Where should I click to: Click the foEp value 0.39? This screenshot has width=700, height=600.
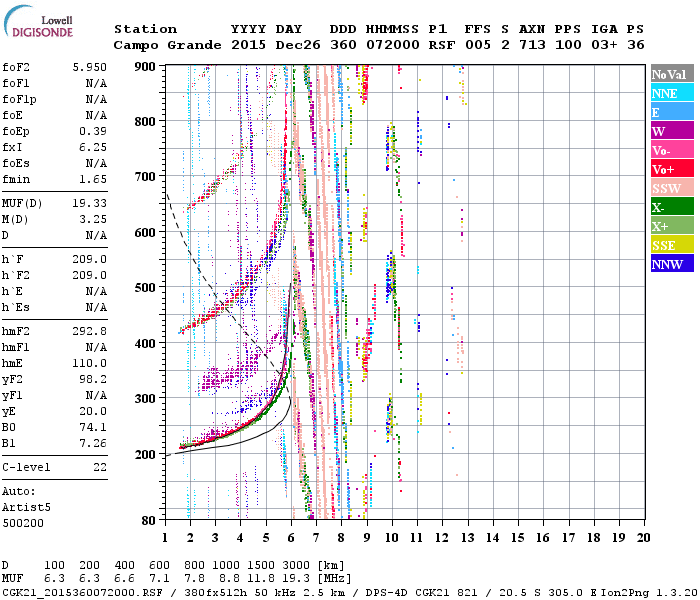point(93,131)
